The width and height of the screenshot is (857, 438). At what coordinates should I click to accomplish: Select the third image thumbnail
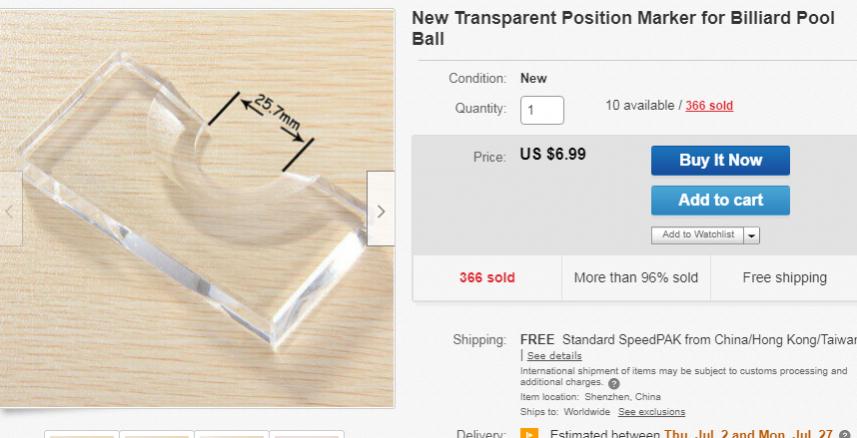[230, 434]
